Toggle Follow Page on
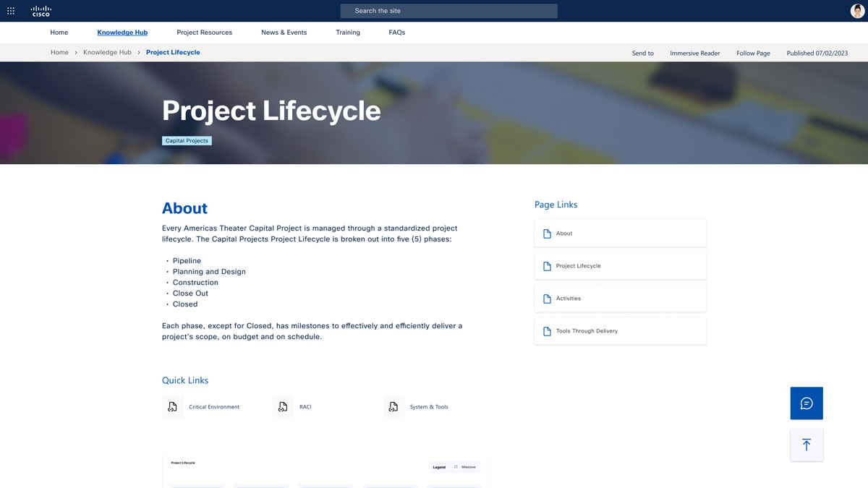 pyautogui.click(x=752, y=53)
